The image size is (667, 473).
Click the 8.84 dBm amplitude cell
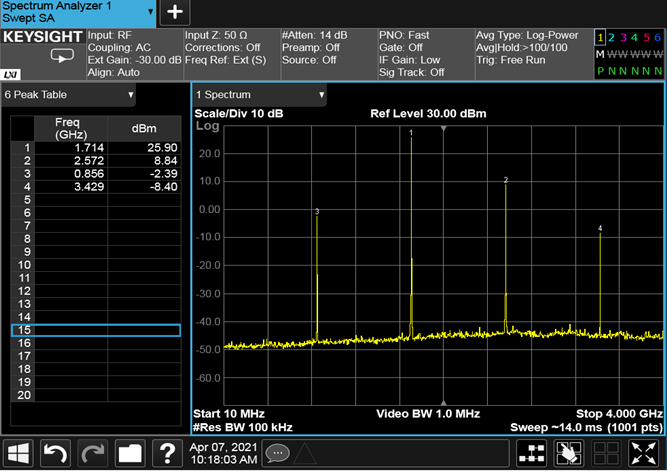click(144, 161)
